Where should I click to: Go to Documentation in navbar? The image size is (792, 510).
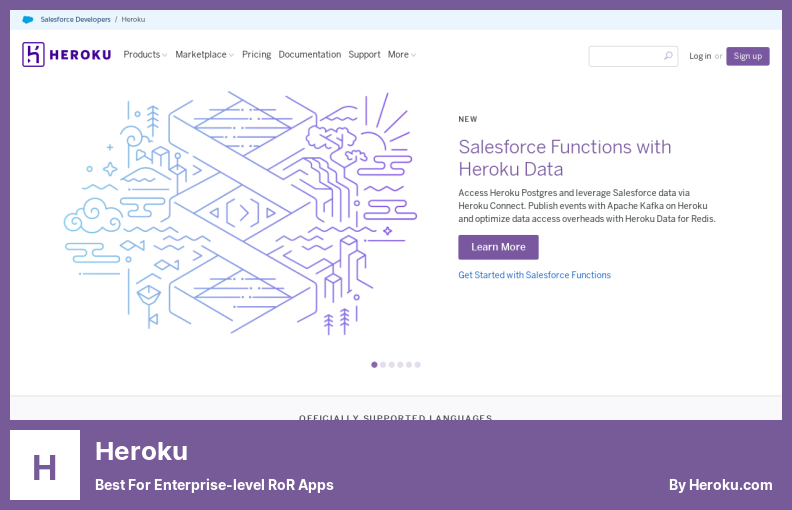tap(309, 55)
